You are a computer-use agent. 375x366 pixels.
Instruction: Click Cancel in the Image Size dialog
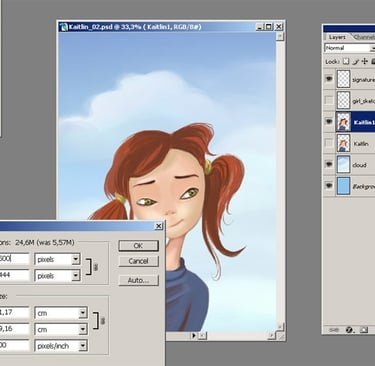coord(138,261)
